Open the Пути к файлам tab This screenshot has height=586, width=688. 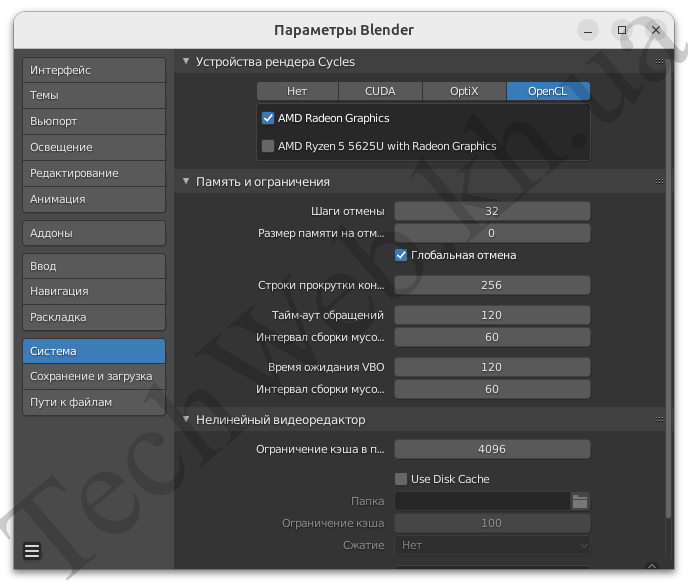pyautogui.click(x=93, y=402)
